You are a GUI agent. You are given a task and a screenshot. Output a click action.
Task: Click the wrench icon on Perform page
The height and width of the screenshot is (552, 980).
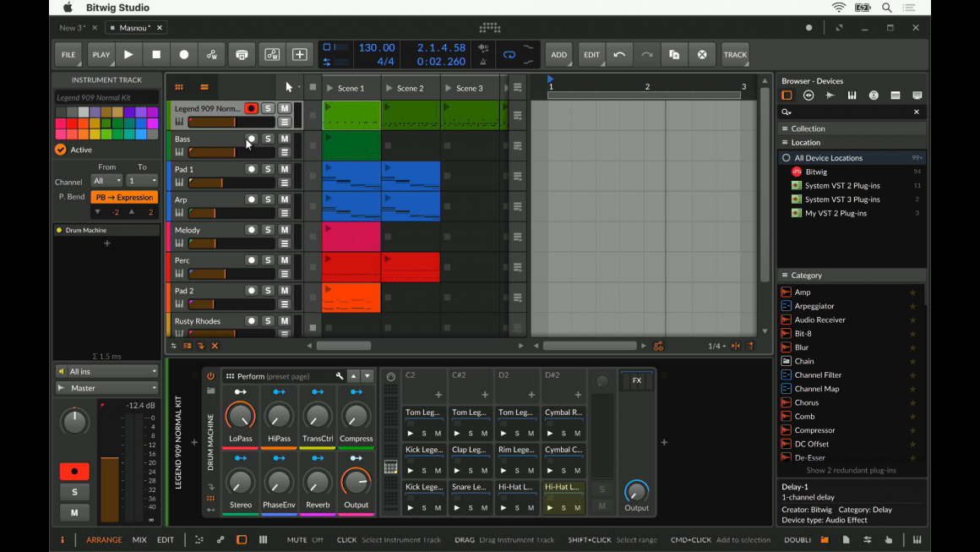pos(340,376)
